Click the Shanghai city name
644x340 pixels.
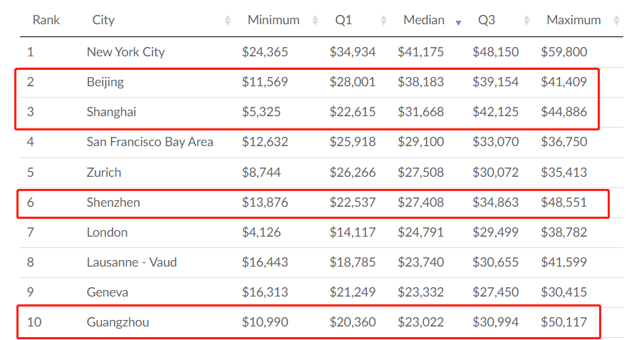click(111, 112)
